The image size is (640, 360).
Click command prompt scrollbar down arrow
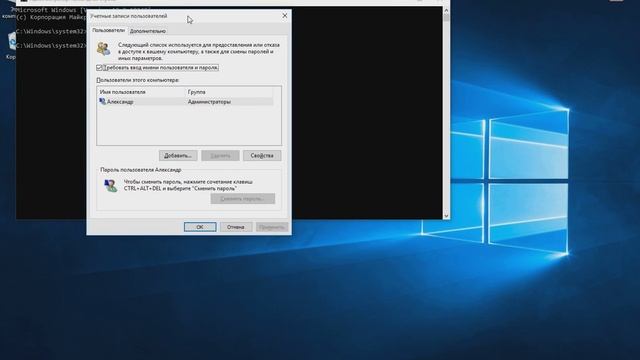[x=446, y=216]
